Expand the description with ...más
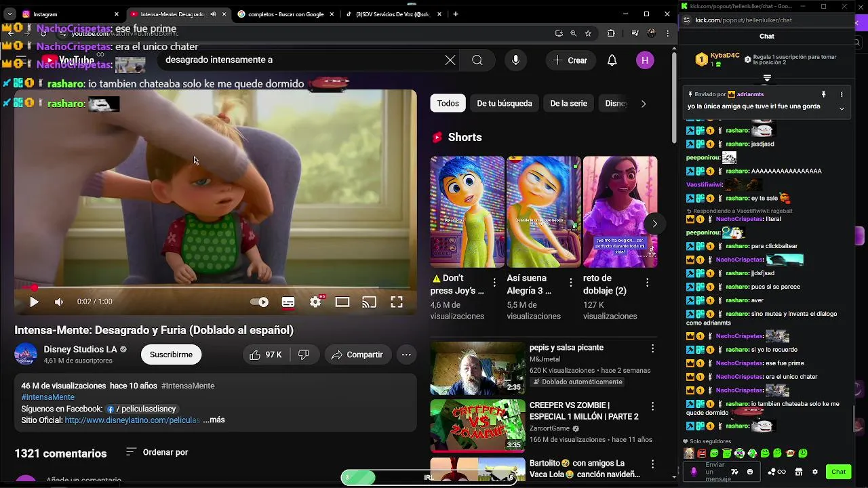 pos(214,420)
